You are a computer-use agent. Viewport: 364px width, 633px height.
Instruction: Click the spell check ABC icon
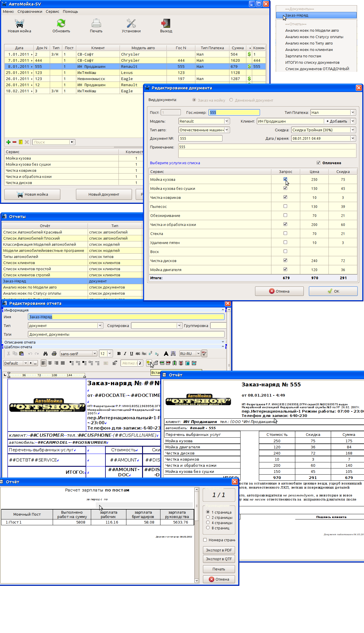point(204,353)
